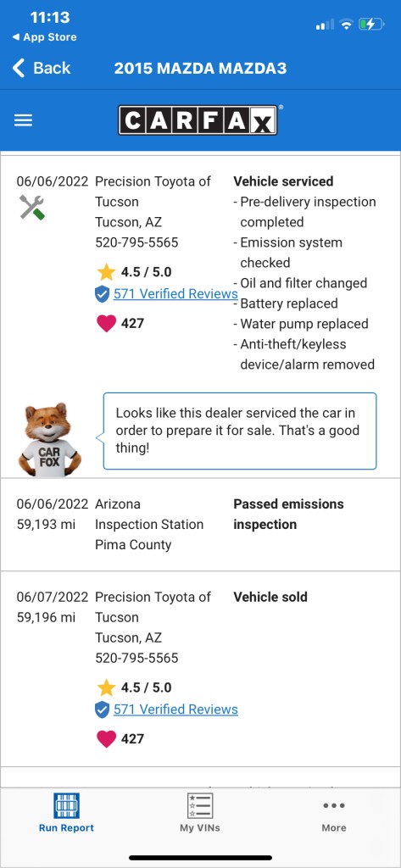The width and height of the screenshot is (401, 868).
Task: Tap the CARFAX logo
Action: (x=198, y=120)
